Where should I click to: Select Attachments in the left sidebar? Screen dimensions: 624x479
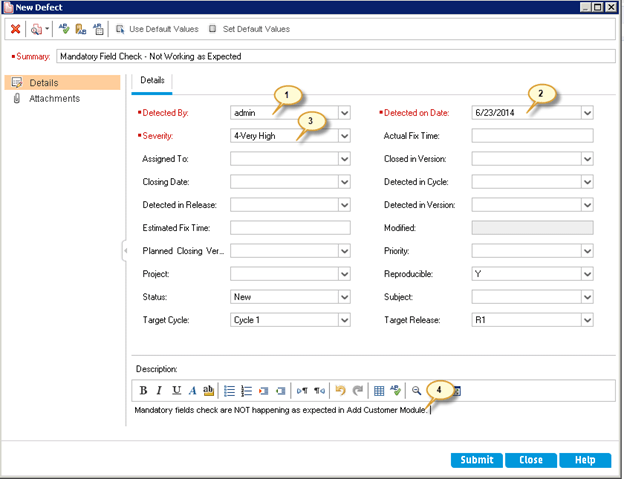(53, 99)
